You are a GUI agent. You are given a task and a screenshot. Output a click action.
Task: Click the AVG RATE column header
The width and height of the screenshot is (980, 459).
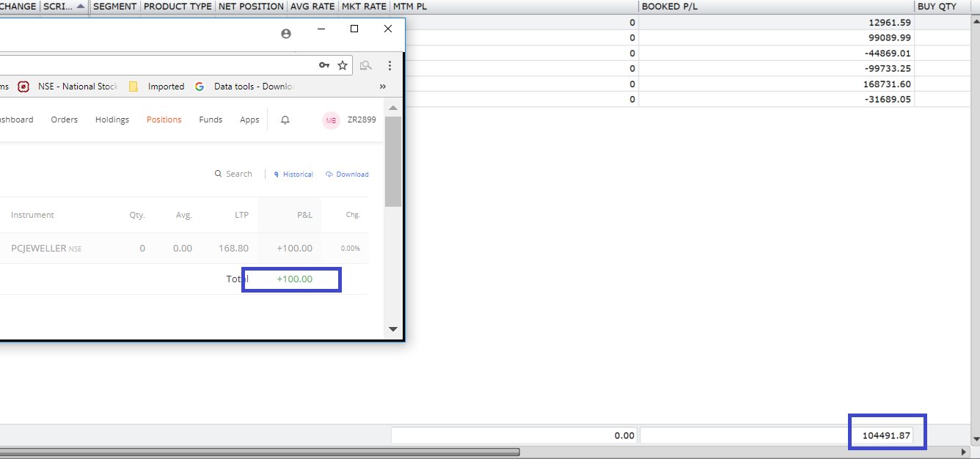[312, 6]
